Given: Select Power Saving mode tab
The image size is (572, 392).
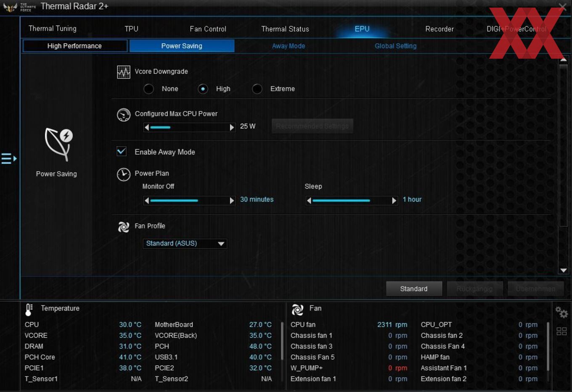Looking at the screenshot, I should 182,46.
